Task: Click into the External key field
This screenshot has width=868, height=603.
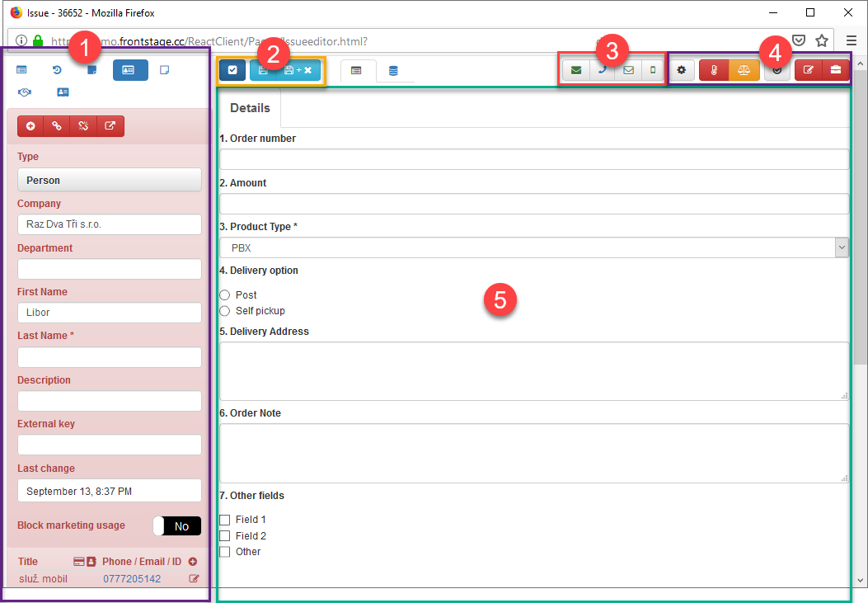Action: pos(110,445)
